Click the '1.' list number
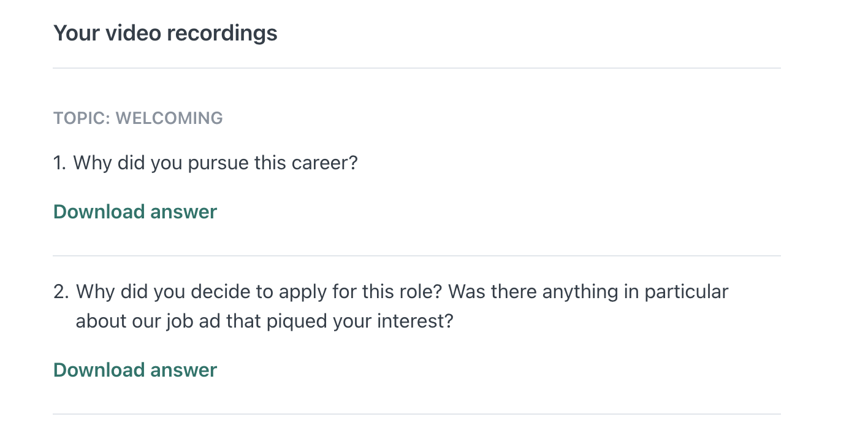868x438 pixels. [x=59, y=163]
